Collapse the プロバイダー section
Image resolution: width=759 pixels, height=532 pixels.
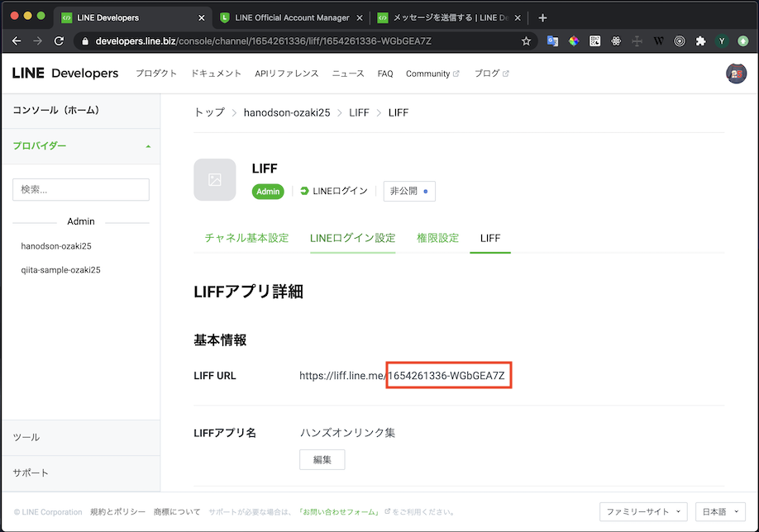(x=81, y=146)
